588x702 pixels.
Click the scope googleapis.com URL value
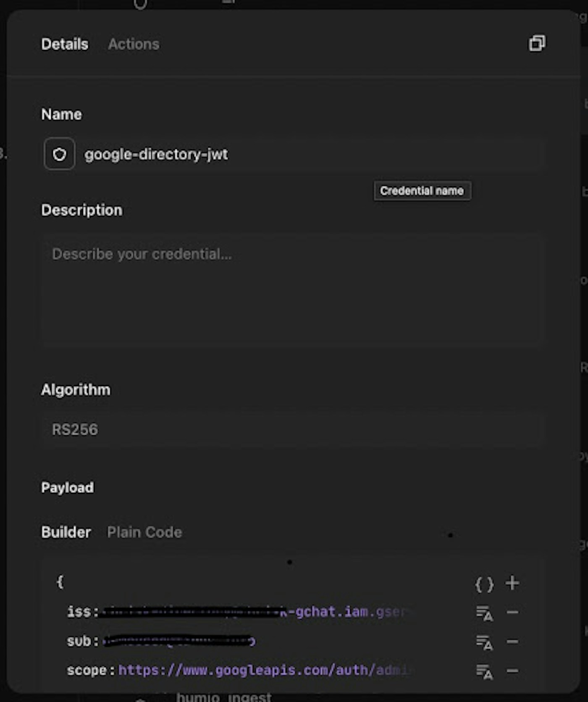point(264,670)
